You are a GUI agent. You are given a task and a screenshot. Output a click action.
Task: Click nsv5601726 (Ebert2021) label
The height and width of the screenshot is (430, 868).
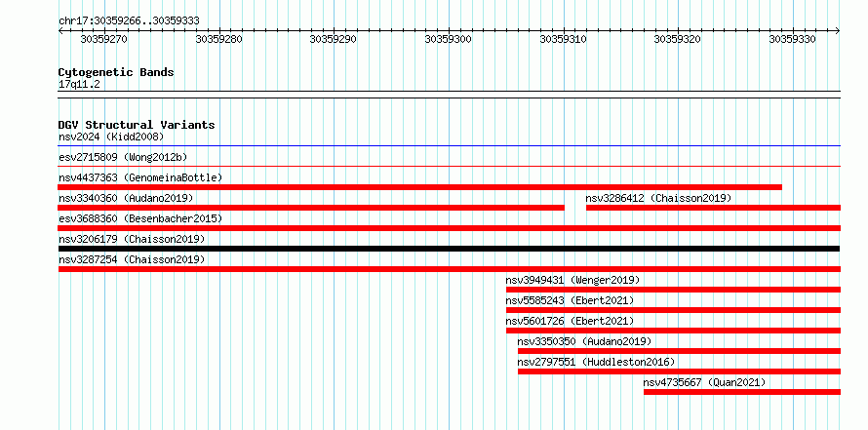[571, 321]
